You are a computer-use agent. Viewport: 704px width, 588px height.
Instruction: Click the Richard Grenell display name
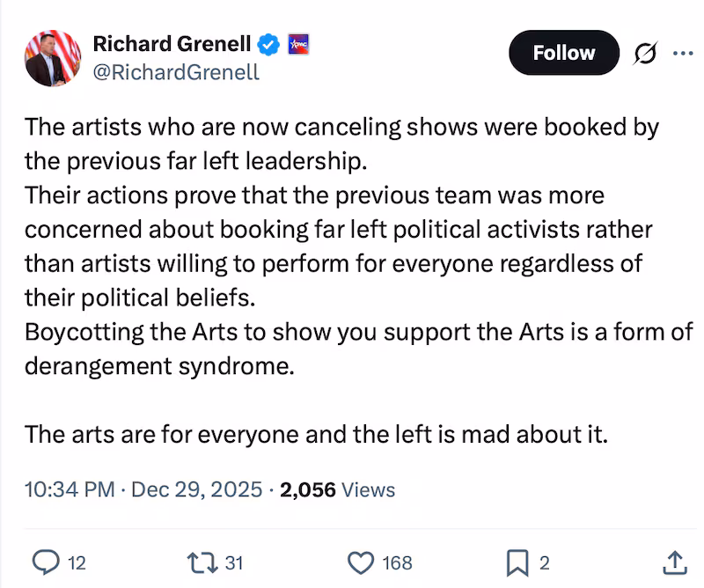click(x=172, y=43)
